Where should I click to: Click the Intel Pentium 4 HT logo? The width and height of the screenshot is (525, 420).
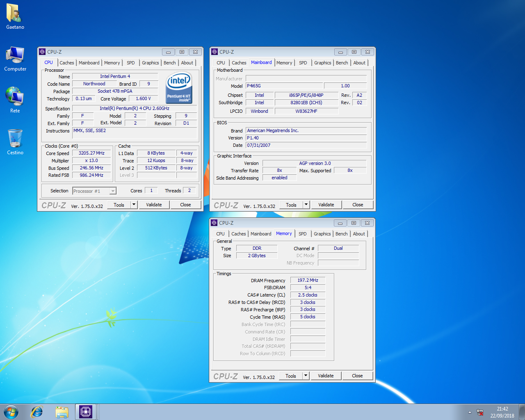pyautogui.click(x=179, y=88)
